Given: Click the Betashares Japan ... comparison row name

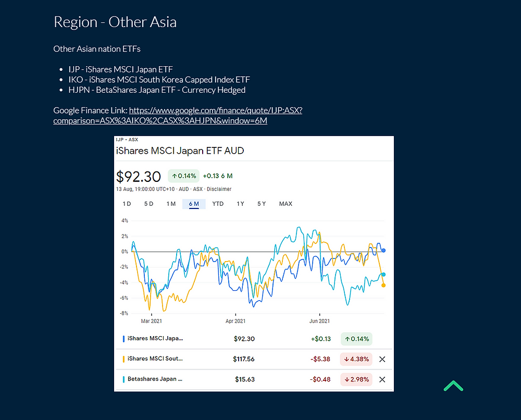Looking at the screenshot, I should coord(155,379).
